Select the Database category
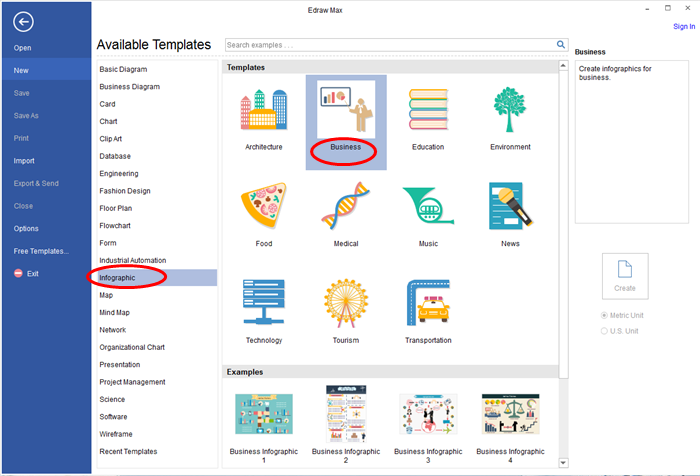Screen dimensions: 700x476 coord(115,156)
